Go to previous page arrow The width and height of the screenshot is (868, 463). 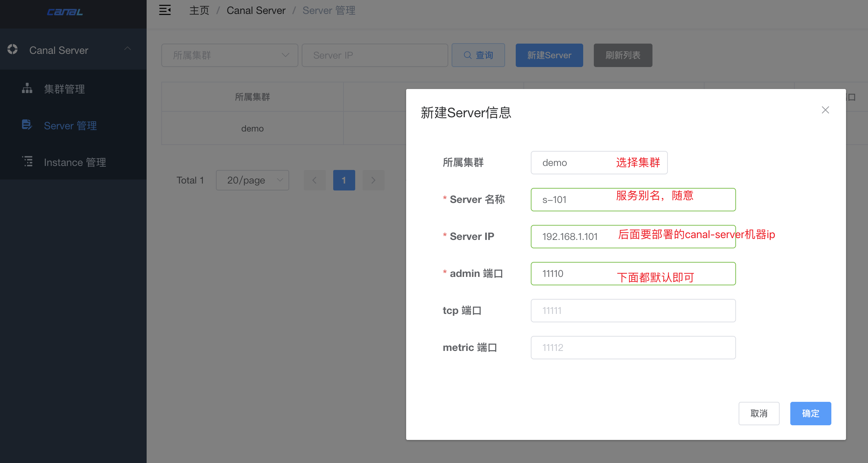tap(315, 180)
